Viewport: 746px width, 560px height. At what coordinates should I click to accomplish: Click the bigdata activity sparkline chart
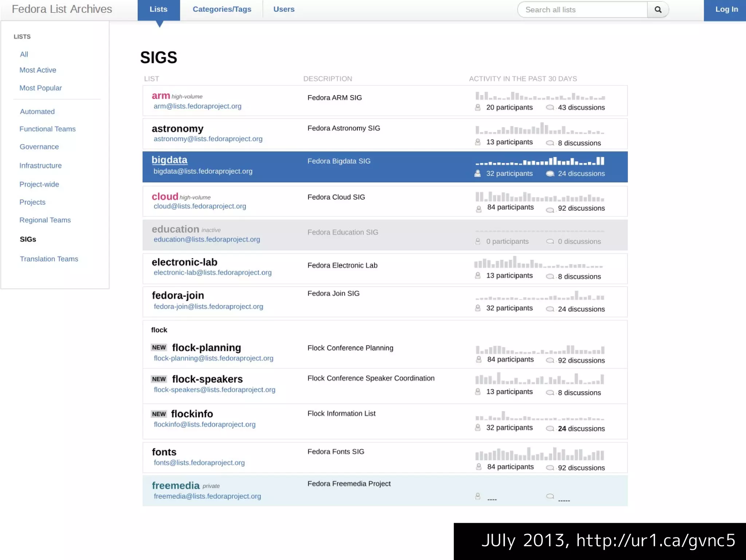click(x=539, y=161)
